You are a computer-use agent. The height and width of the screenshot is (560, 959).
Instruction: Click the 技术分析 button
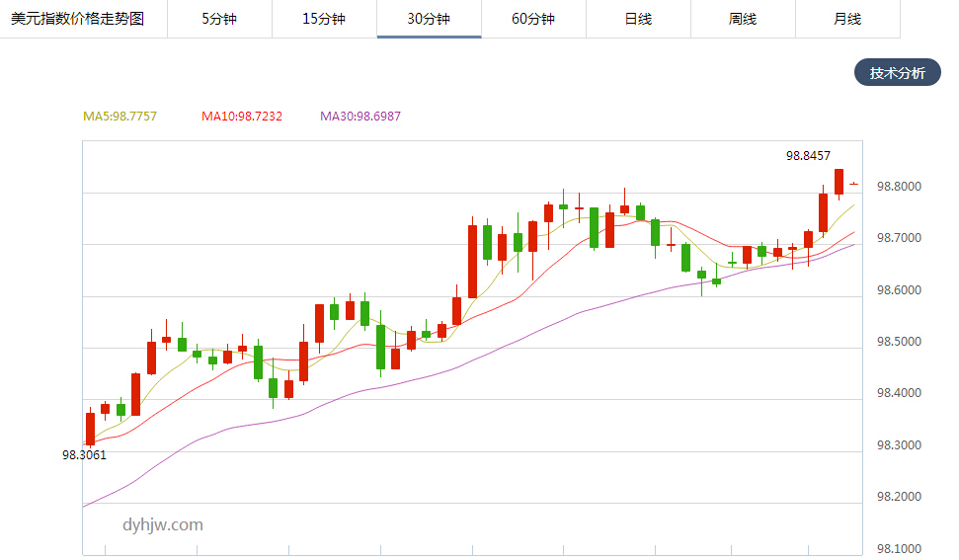tap(897, 73)
